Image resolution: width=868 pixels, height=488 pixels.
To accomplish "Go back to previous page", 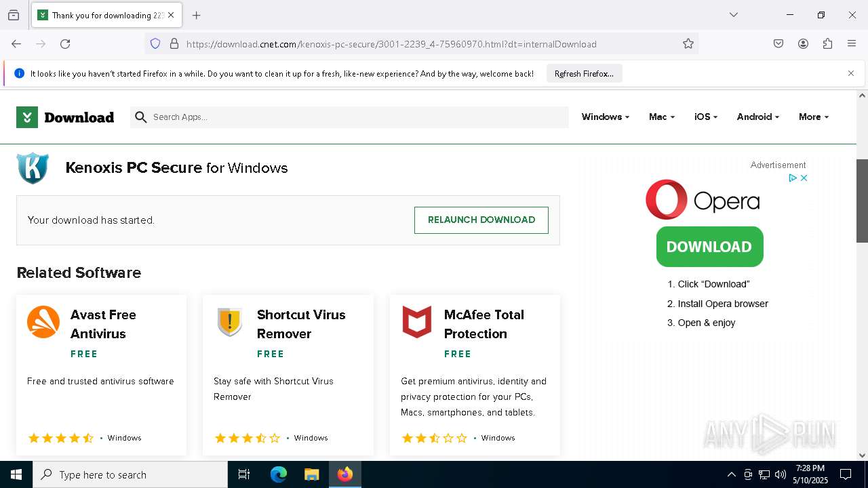I will pos(16,44).
